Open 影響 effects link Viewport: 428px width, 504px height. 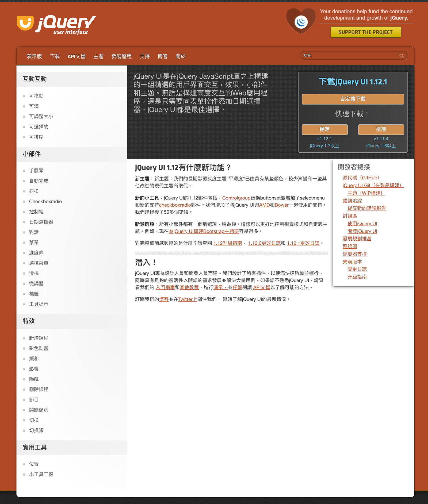pos(34,369)
